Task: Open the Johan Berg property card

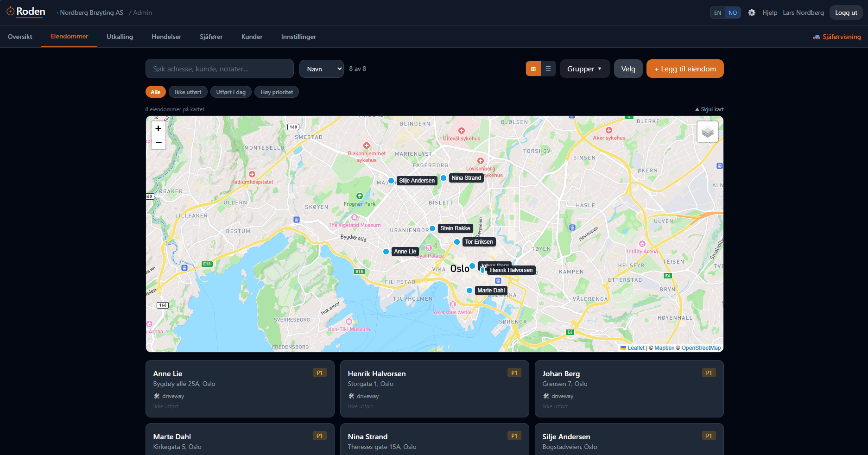Action: pos(629,389)
